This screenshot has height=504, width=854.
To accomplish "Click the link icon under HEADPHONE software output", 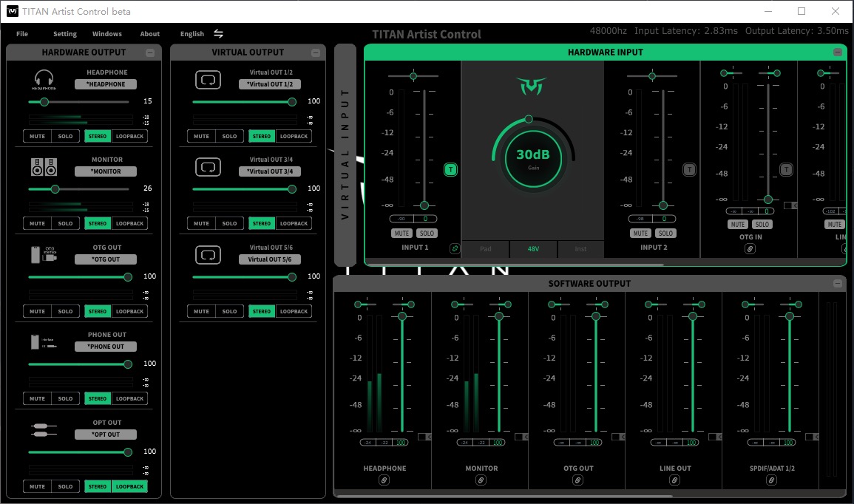I will (x=384, y=480).
